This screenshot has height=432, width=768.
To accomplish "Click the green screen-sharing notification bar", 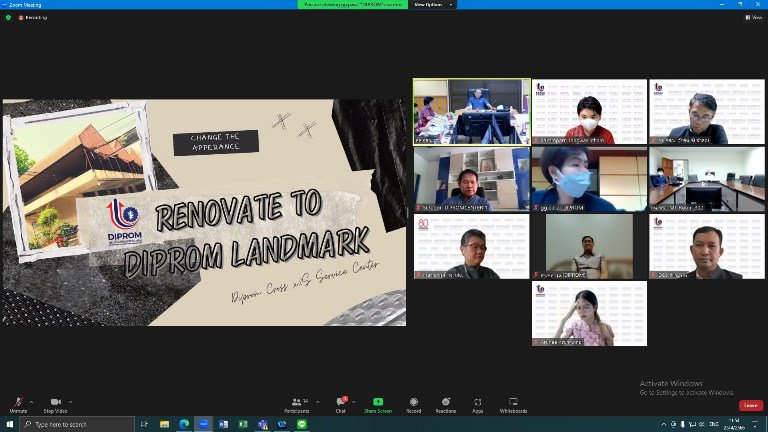I will (353, 4).
